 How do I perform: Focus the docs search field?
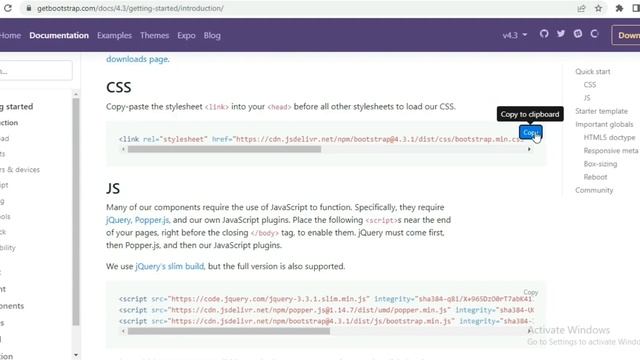[36, 71]
